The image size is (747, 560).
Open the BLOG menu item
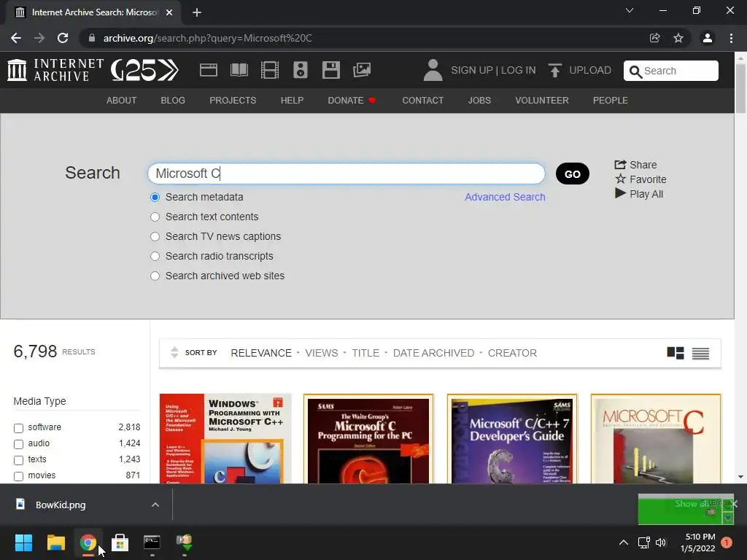pos(173,101)
